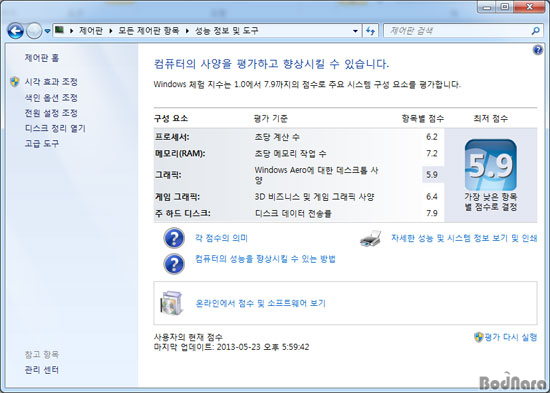Open 자세한 성능 및 시스템 정보 보기 및 인쇄
This screenshot has width=550, height=393.
pyautogui.click(x=464, y=238)
